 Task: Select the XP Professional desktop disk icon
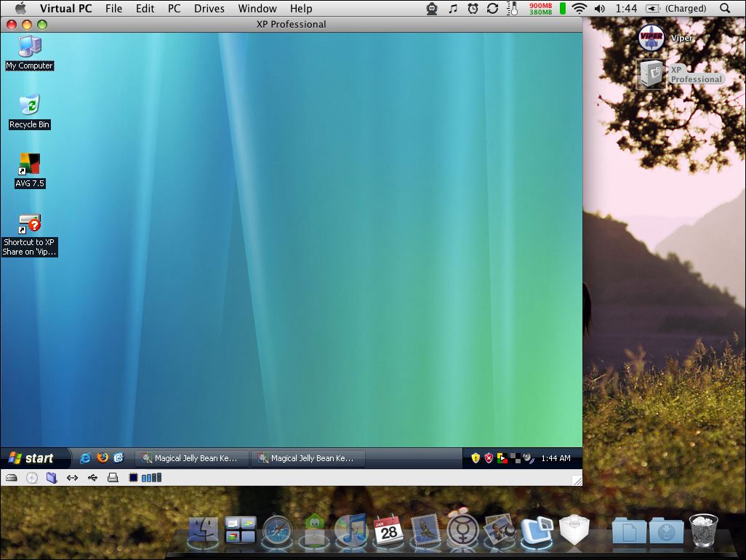[x=651, y=74]
